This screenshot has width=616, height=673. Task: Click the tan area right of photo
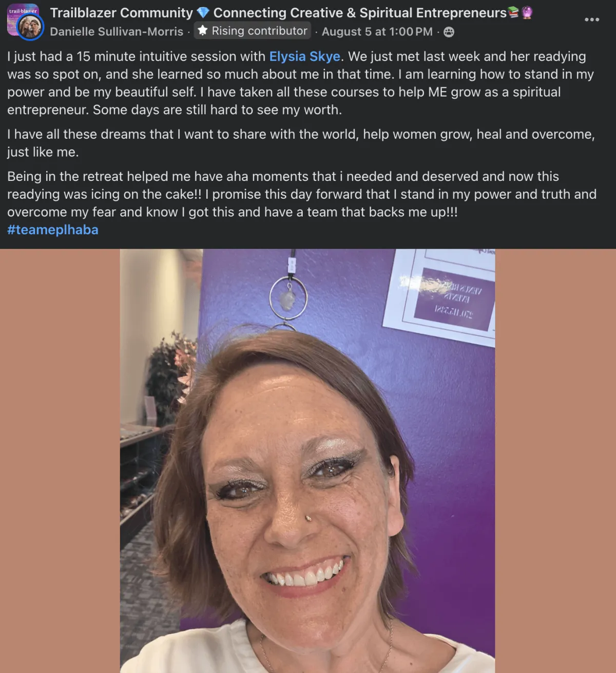point(555,461)
